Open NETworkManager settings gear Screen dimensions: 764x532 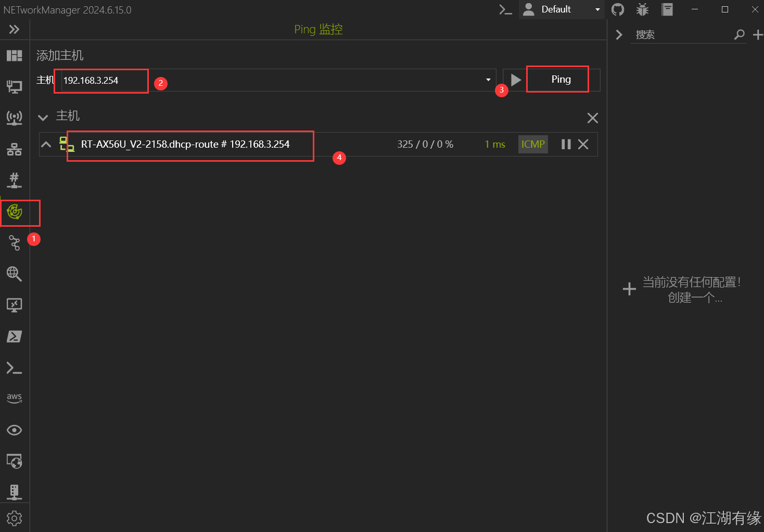[x=14, y=518]
